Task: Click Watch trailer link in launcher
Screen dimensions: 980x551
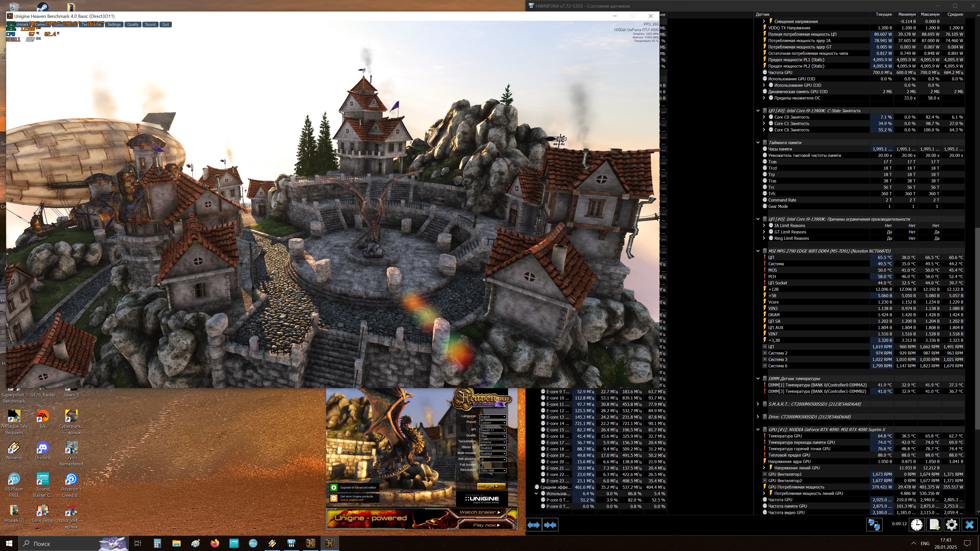Action: click(x=479, y=512)
